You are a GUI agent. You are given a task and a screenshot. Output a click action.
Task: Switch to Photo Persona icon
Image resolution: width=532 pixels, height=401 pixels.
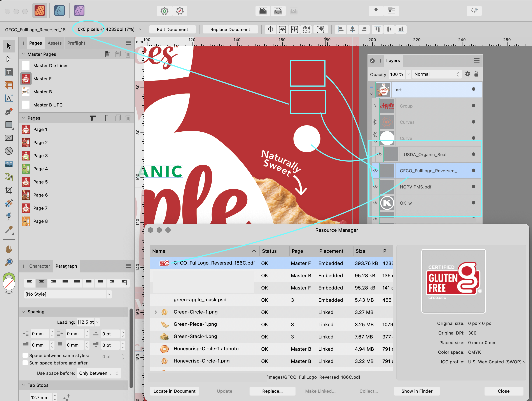click(x=79, y=10)
